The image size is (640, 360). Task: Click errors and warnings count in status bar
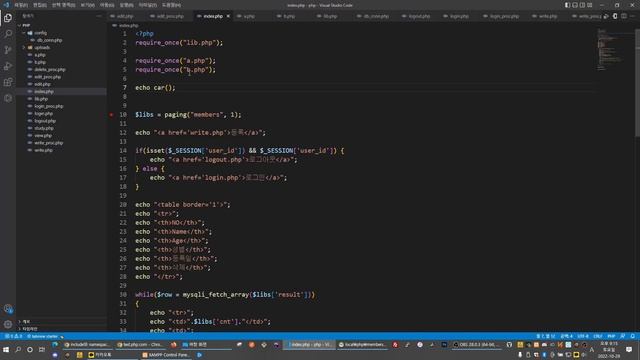[13, 336]
